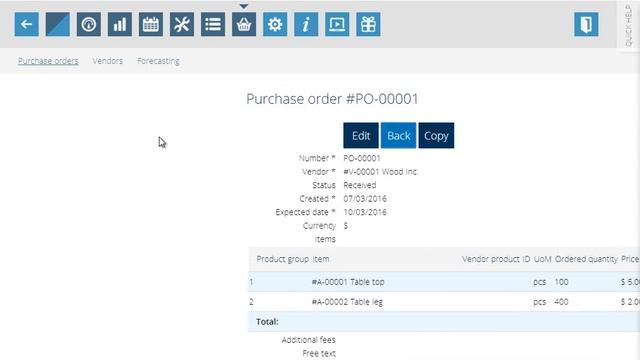This screenshot has width=640, height=360.
Task: Click the door logout icon
Action: (x=586, y=24)
